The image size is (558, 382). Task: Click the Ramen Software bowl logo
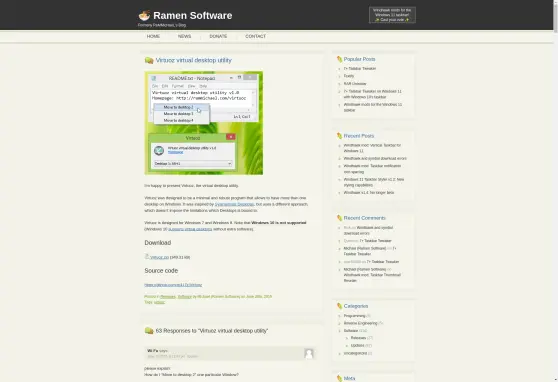click(144, 16)
